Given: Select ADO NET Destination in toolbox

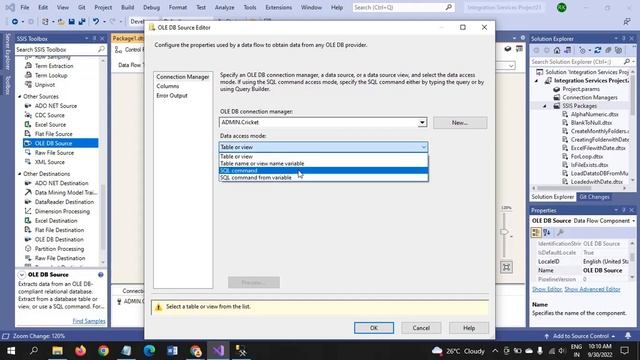Looking at the screenshot, I should click(62, 183).
